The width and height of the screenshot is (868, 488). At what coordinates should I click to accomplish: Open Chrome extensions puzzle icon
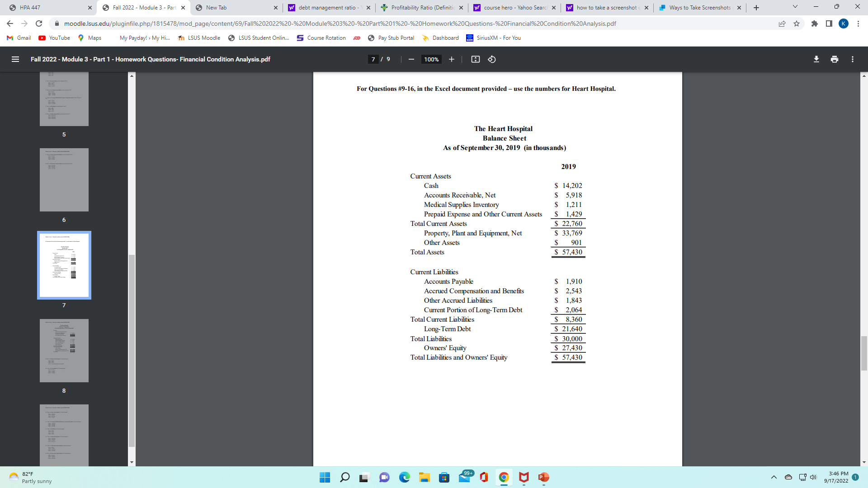[815, 23]
